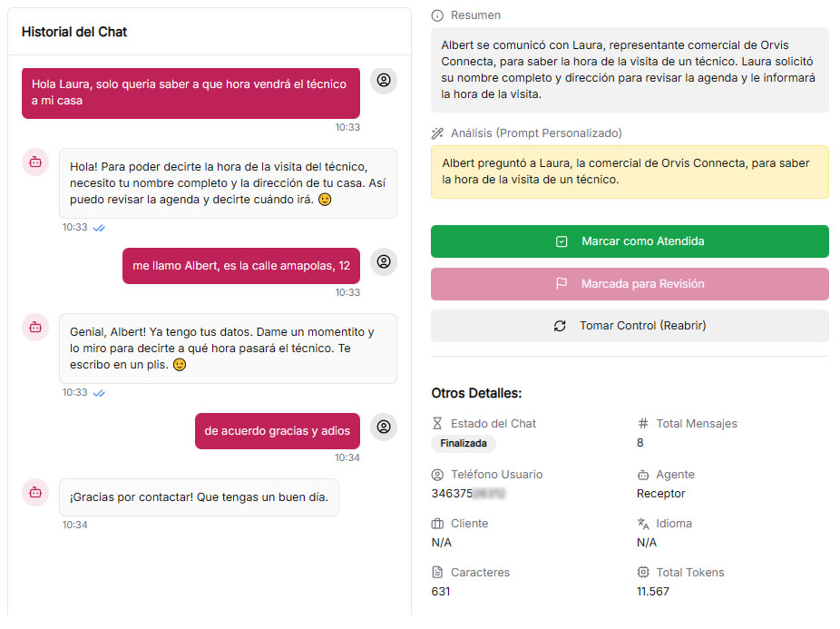Viewport: 840px width, 629px height.
Task: Click the phone user icon by Teléfono Usuario
Action: (x=438, y=475)
